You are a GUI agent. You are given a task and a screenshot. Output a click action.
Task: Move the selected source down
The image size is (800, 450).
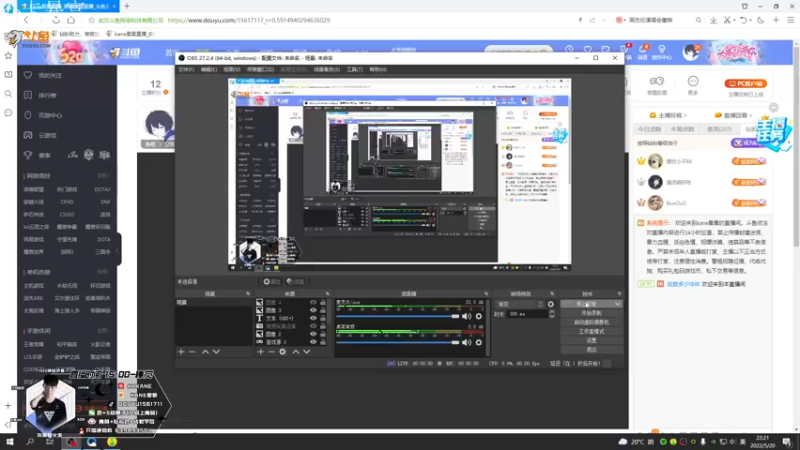coord(307,352)
